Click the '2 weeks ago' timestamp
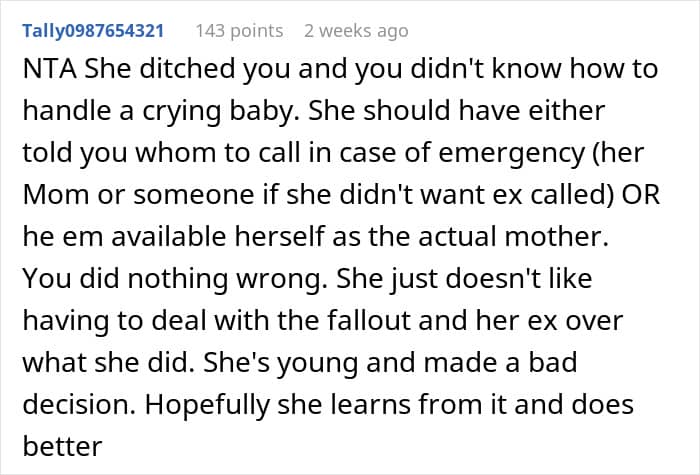 click(x=356, y=31)
